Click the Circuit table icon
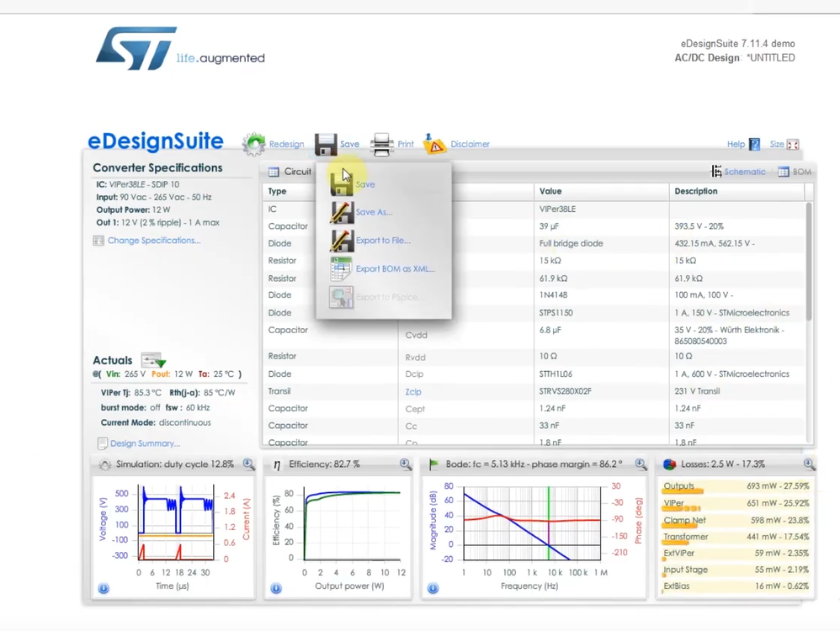Screen dimensions: 840x631 pyautogui.click(x=274, y=172)
